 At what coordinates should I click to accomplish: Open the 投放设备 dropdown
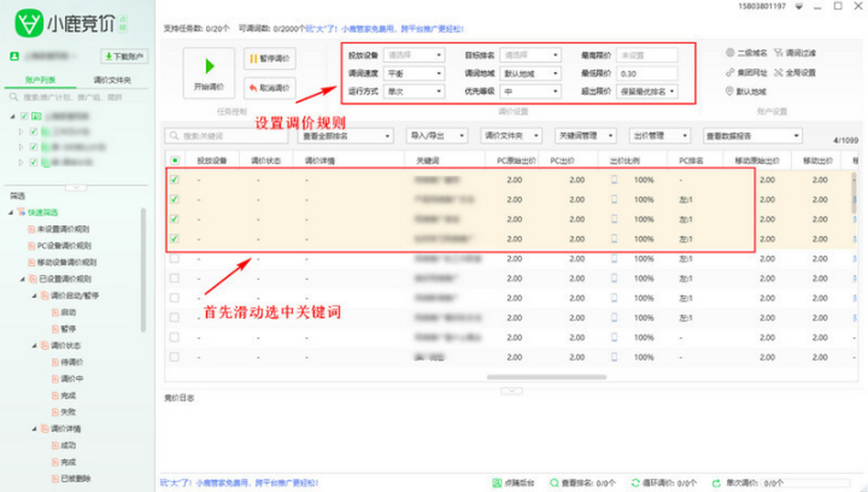point(414,54)
